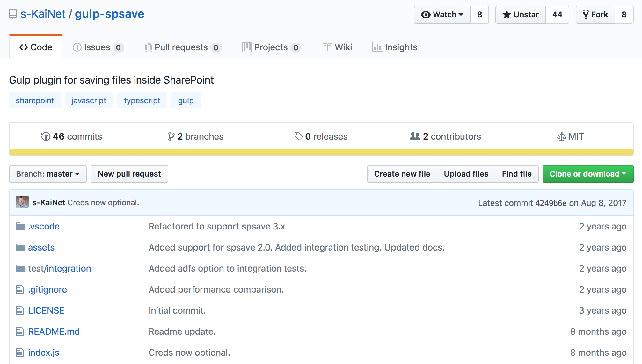Click the repository book icon beside s-KaiNet
This screenshot has height=364, width=642.
(x=13, y=14)
